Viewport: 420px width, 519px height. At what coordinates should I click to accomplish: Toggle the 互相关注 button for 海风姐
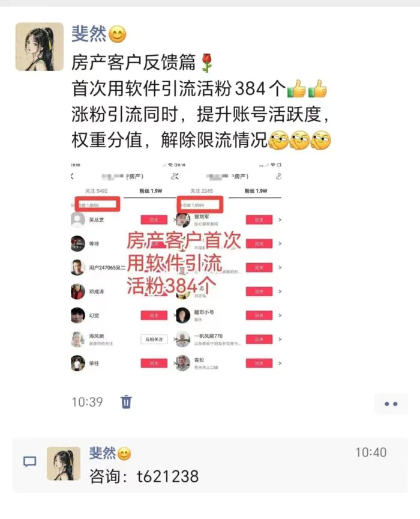point(154,339)
